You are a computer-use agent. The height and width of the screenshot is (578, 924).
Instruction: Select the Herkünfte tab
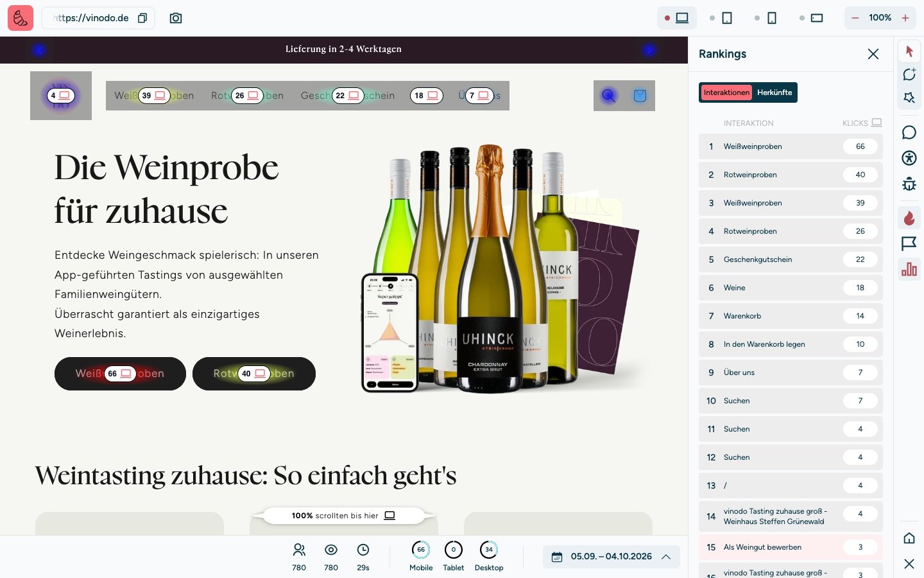point(774,92)
